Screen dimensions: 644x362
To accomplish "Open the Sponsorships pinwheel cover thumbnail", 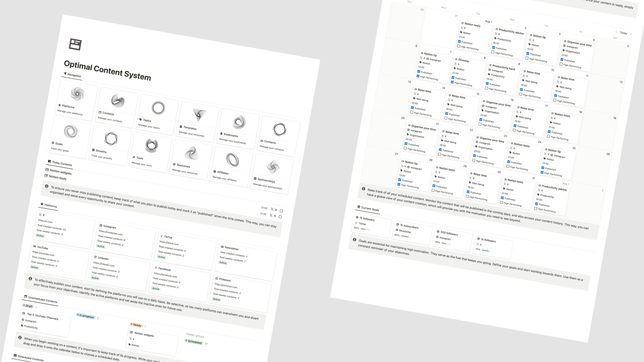I will [273, 167].
